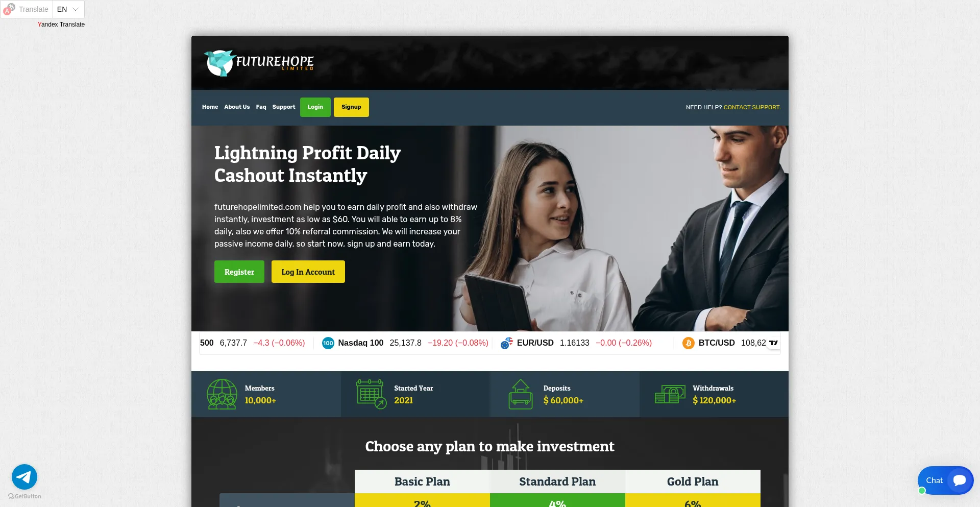The width and height of the screenshot is (980, 507).
Task: Click the Deposits icon
Action: 521,394
